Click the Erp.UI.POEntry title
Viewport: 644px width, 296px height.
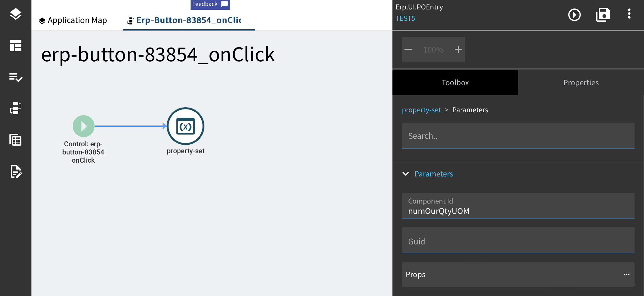[x=419, y=7]
